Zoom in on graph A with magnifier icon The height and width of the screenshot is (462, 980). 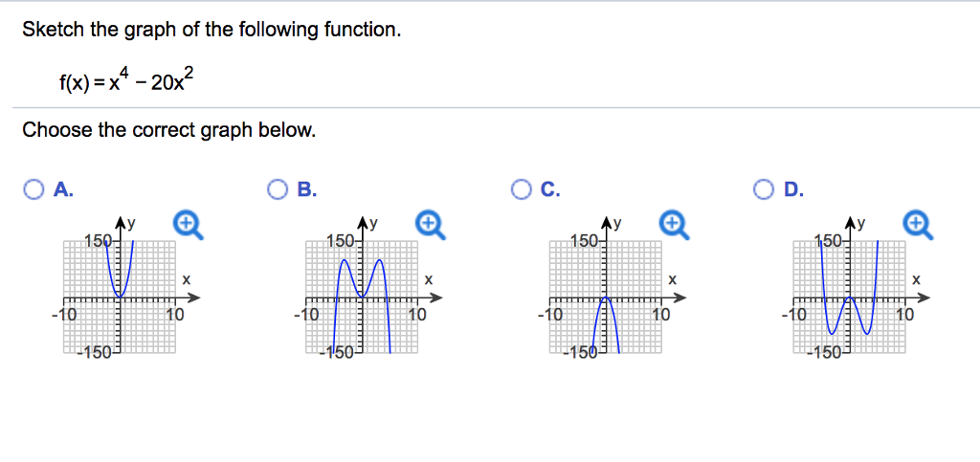189,226
